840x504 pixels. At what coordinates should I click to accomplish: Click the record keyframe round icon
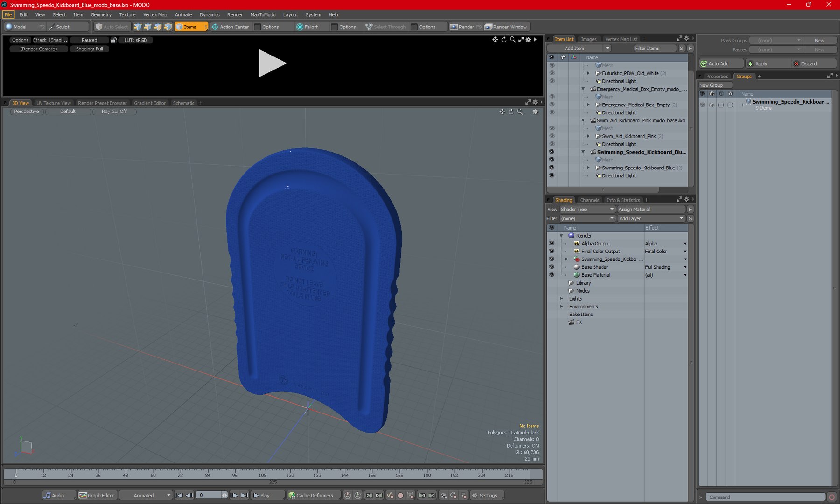pos(400,496)
